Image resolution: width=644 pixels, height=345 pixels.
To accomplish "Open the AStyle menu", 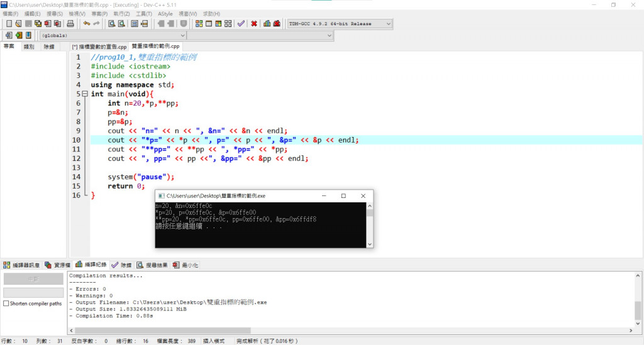I will 165,14.
